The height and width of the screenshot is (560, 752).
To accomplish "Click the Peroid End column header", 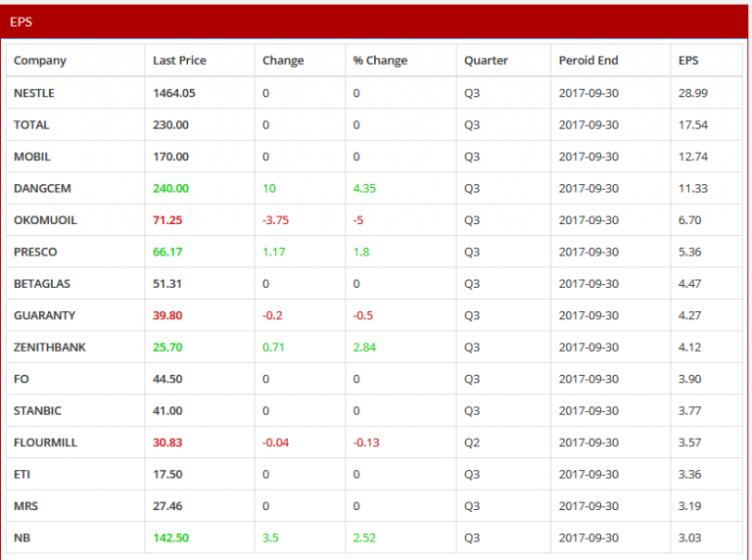I will (x=587, y=61).
